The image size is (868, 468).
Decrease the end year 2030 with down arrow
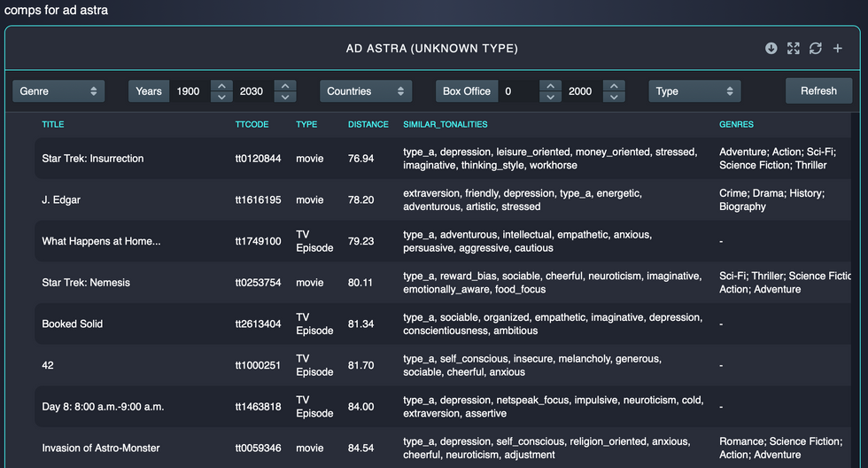[285, 97]
